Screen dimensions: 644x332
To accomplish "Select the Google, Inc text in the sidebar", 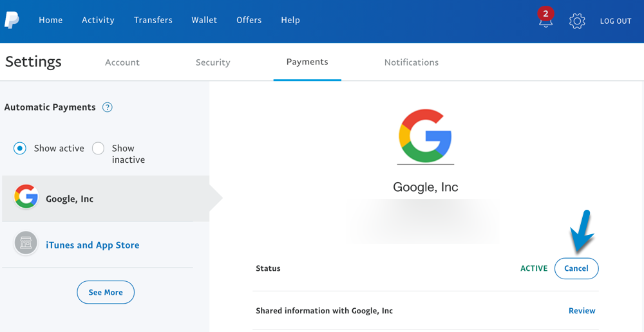I will pyautogui.click(x=70, y=199).
